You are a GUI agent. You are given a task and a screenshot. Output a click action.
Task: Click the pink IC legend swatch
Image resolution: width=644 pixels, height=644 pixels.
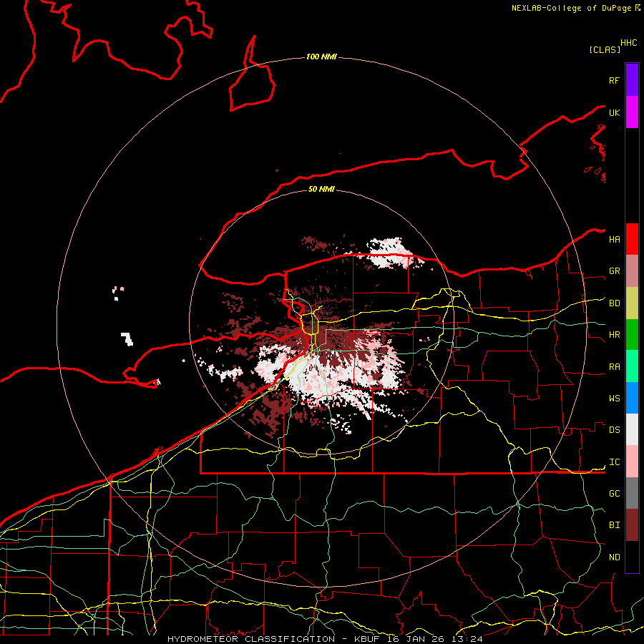tap(632, 462)
